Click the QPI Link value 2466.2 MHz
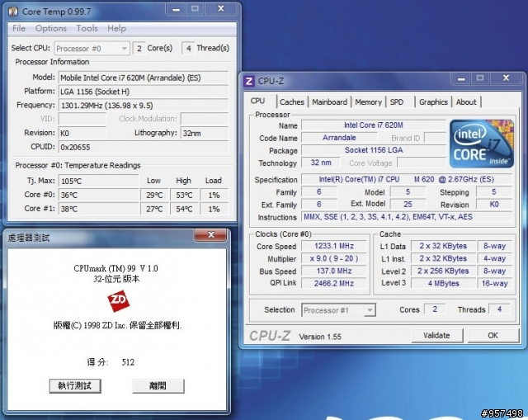Viewport: 528px width, 420px height. point(333,283)
